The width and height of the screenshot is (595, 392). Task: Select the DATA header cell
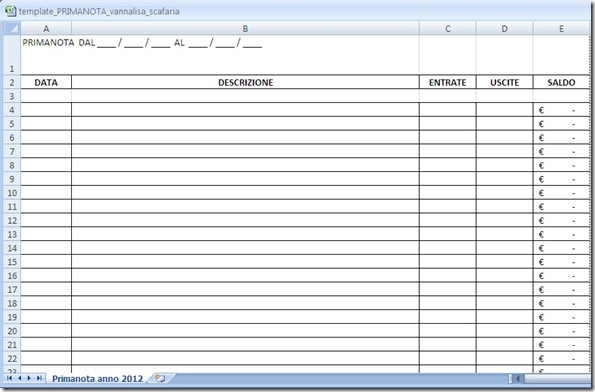46,82
